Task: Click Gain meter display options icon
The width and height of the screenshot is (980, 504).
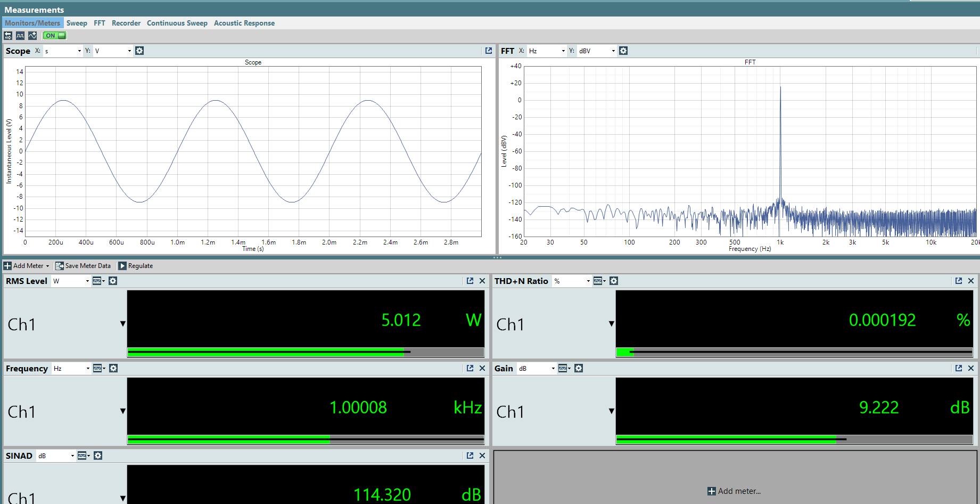Action: click(x=564, y=368)
